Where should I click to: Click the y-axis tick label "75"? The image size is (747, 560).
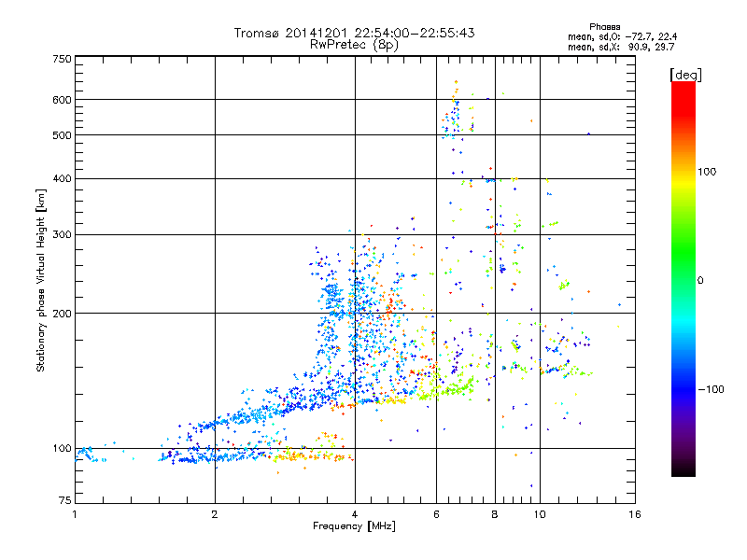click(65, 500)
